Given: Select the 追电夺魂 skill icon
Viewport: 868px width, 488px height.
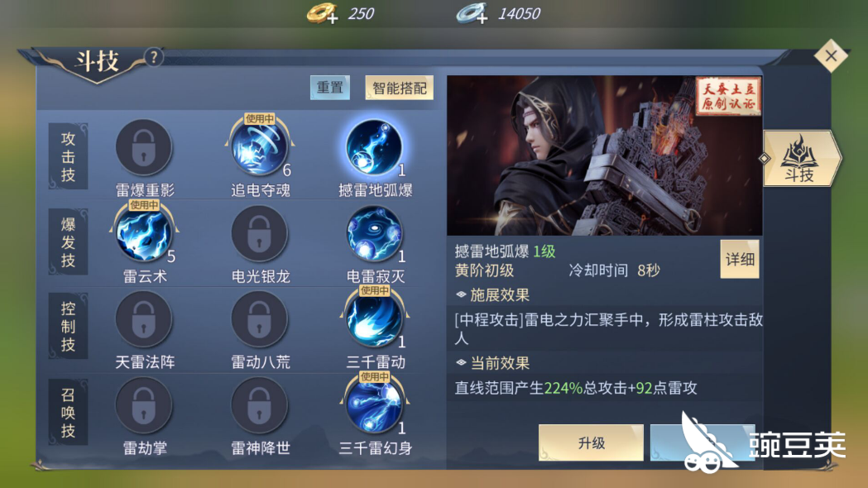Looking at the screenshot, I should tap(259, 148).
